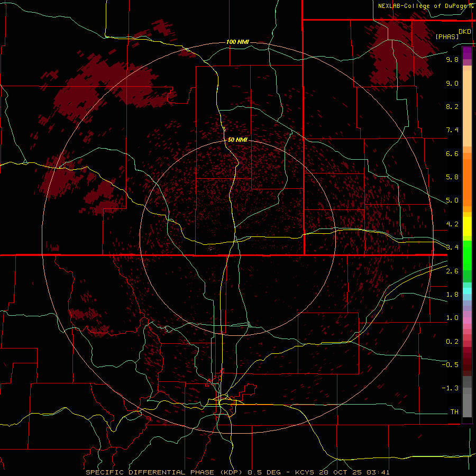The image size is (476, 476).
Task: Click the 9.0 value on the color scale
Action: [452, 83]
